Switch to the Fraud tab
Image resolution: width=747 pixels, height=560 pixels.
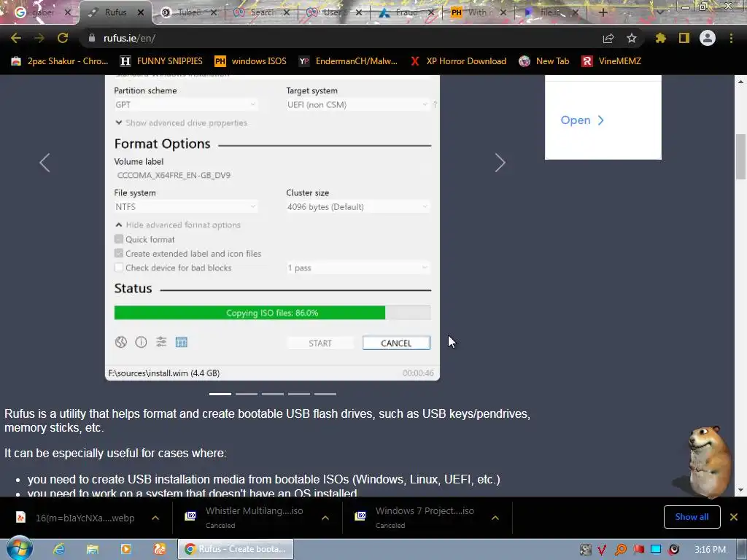coord(406,12)
